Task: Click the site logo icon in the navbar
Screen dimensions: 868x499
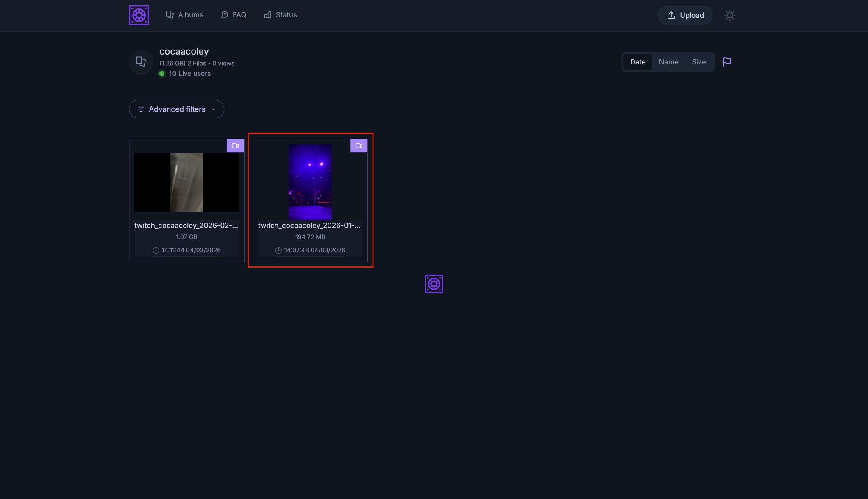Action: (139, 15)
